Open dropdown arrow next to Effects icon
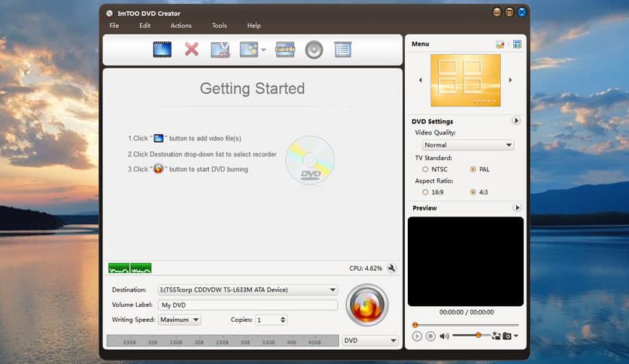The image size is (629, 364). tap(263, 50)
